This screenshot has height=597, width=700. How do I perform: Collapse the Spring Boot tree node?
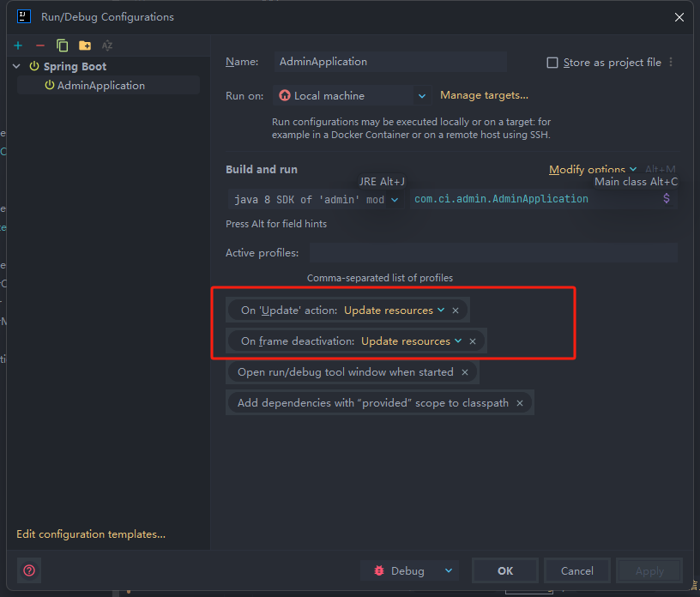click(18, 66)
